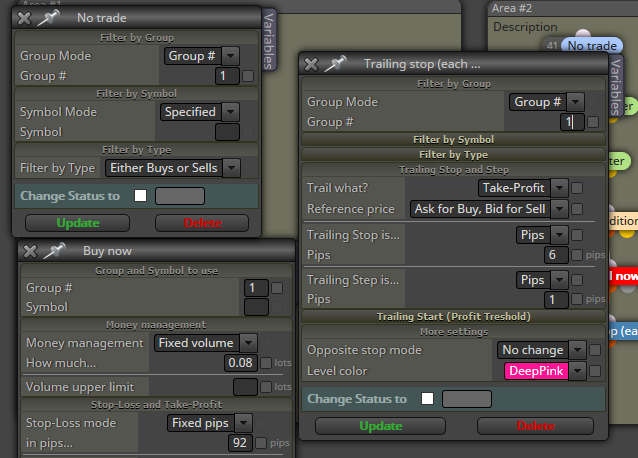This screenshot has width=638, height=458.
Task: Open Variables tab of No trade panel
Action: coord(269,40)
